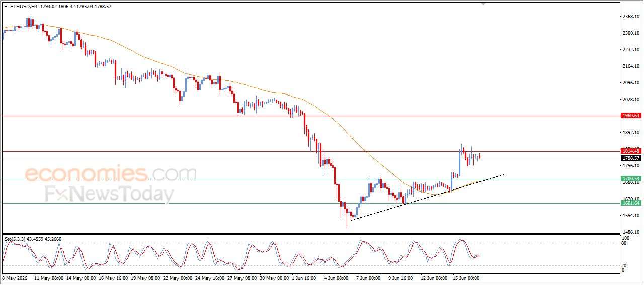Select the green 1700.54 price label
The height and width of the screenshot is (285, 644).
pyautogui.click(x=631, y=179)
